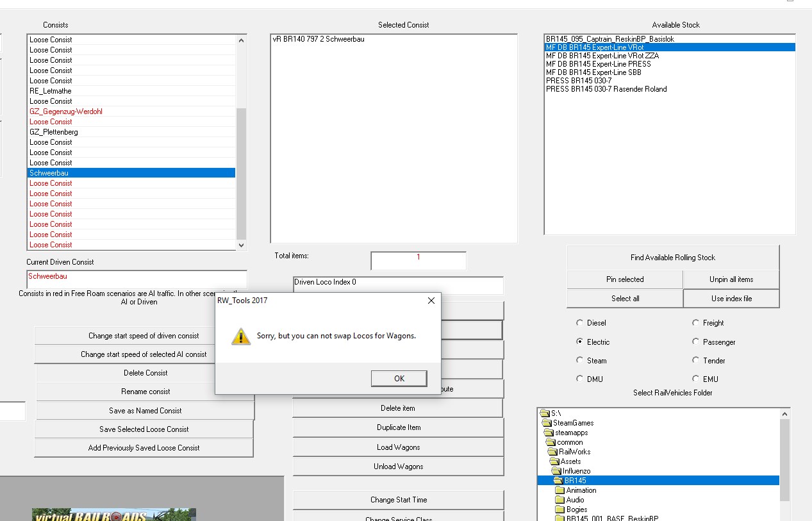This screenshot has width=812, height=521.
Task: Open the Bogies folder
Action: tap(576, 509)
